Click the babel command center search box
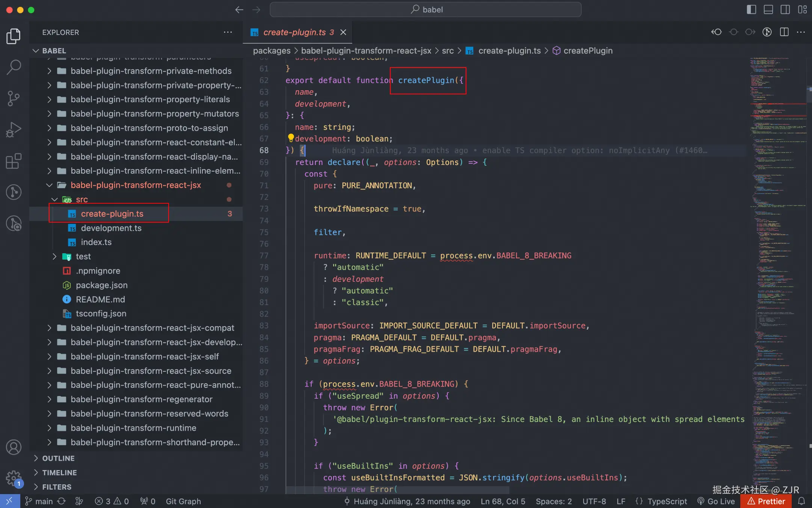The height and width of the screenshot is (508, 812). [426, 10]
